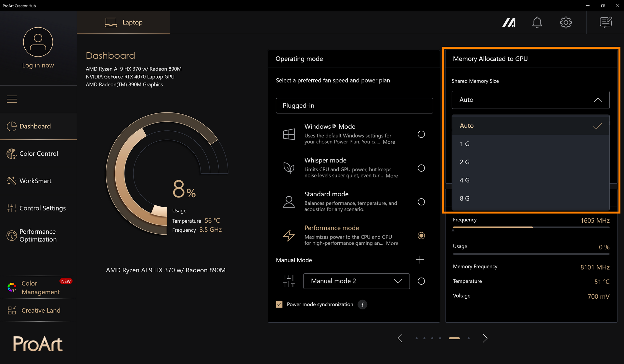624x364 pixels.
Task: Select the Performance mode radio button
Action: pyautogui.click(x=421, y=236)
